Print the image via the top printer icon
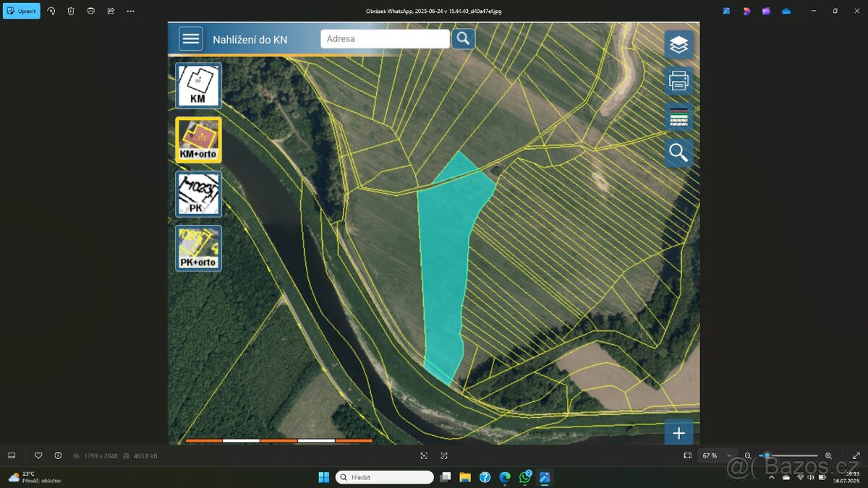 (x=90, y=11)
